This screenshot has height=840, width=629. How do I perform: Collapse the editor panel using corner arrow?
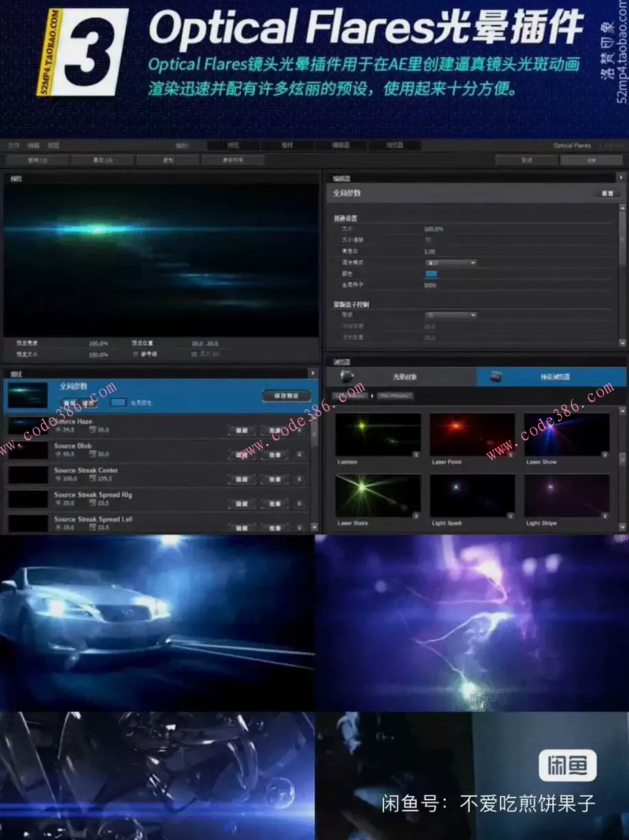[621, 178]
